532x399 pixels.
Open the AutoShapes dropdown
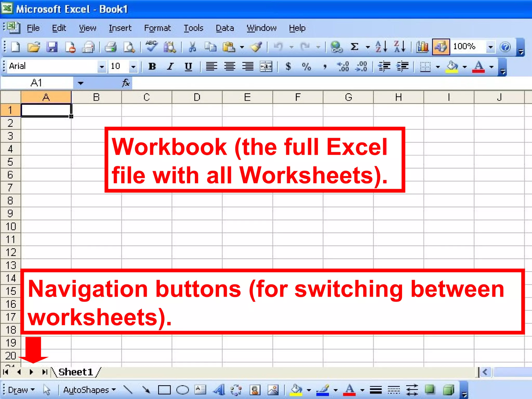pos(89,390)
